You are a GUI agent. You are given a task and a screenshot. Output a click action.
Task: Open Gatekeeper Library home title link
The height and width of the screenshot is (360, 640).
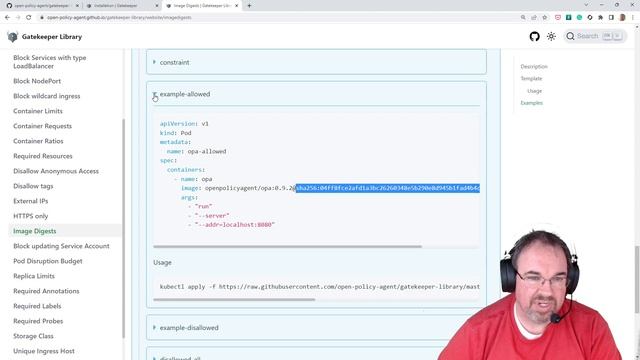click(x=52, y=37)
